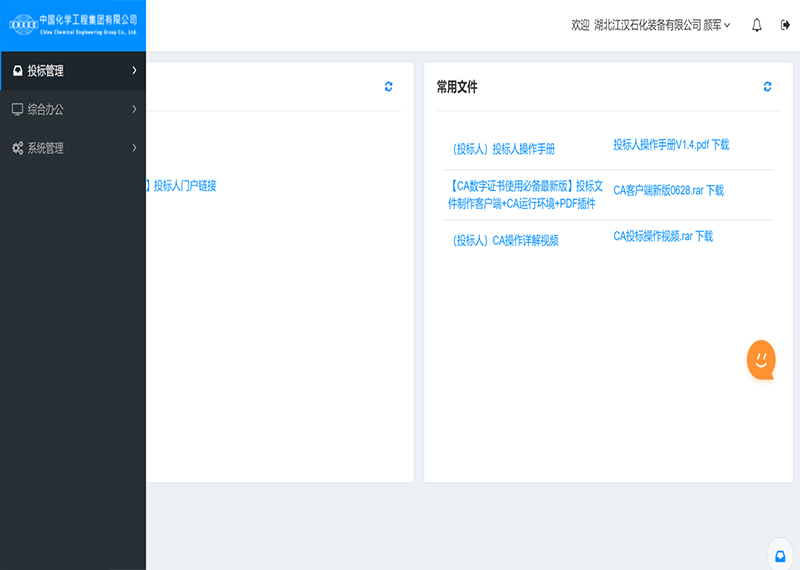Open the orange smiley chat assistant
The width and height of the screenshot is (800, 570).
[761, 360]
